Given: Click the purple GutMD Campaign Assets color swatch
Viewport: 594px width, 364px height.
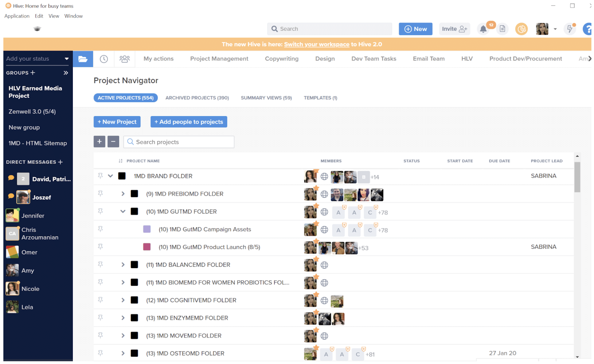Looking at the screenshot, I should (147, 229).
